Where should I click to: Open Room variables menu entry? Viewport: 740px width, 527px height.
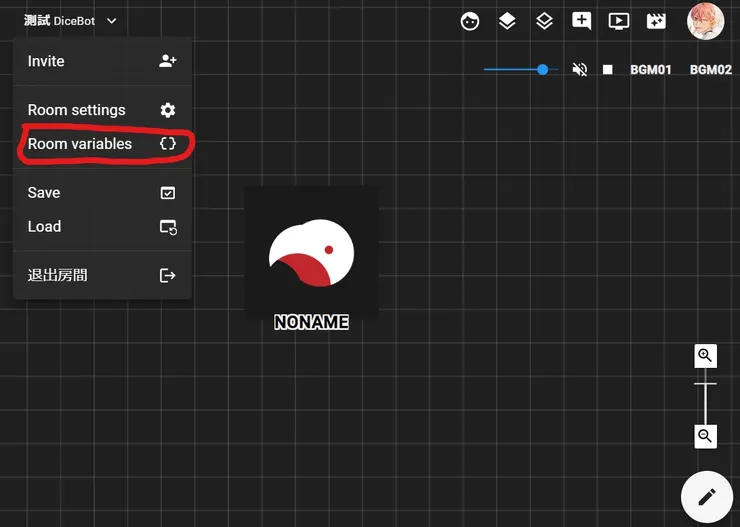coord(102,144)
